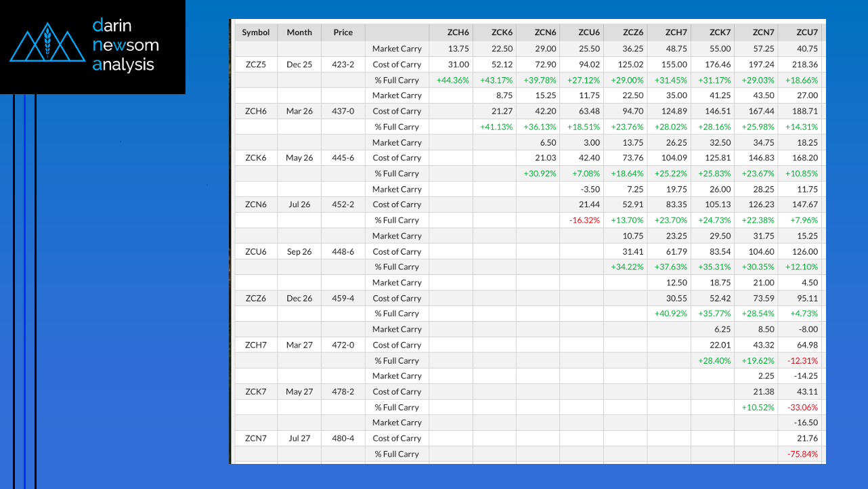Click the mountain wheat logo icon
868x489 pixels.
47,45
